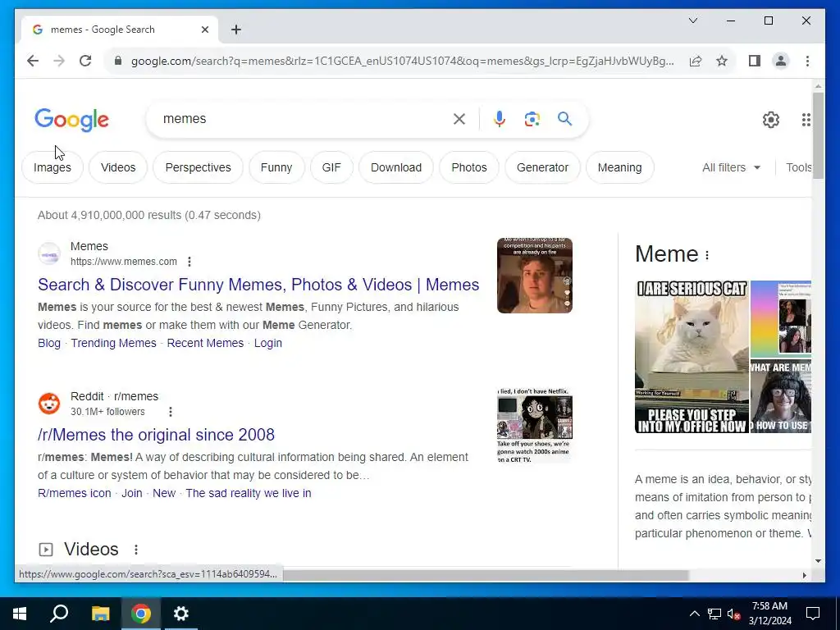The height and width of the screenshot is (630, 840).
Task: Click the vertical page scrollbar thumb
Action: tap(818, 135)
